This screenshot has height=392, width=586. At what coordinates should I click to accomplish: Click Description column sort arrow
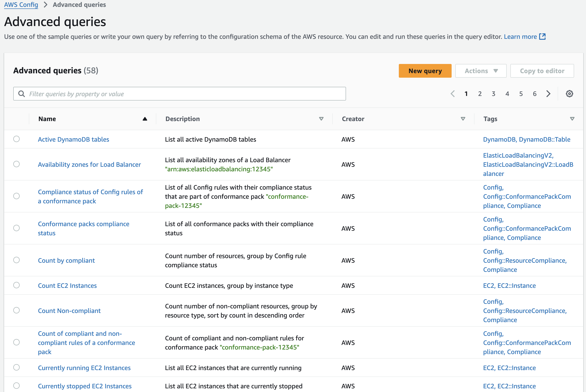(x=321, y=119)
